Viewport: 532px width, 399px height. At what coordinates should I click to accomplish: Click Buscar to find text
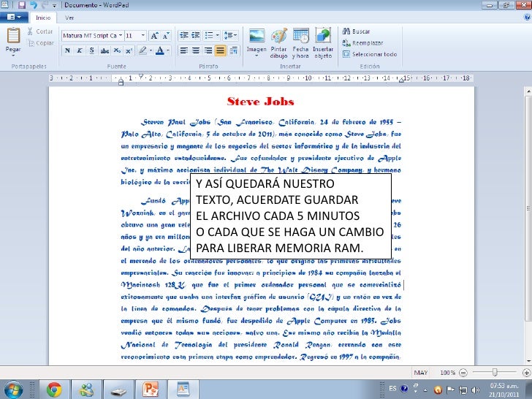click(x=356, y=31)
